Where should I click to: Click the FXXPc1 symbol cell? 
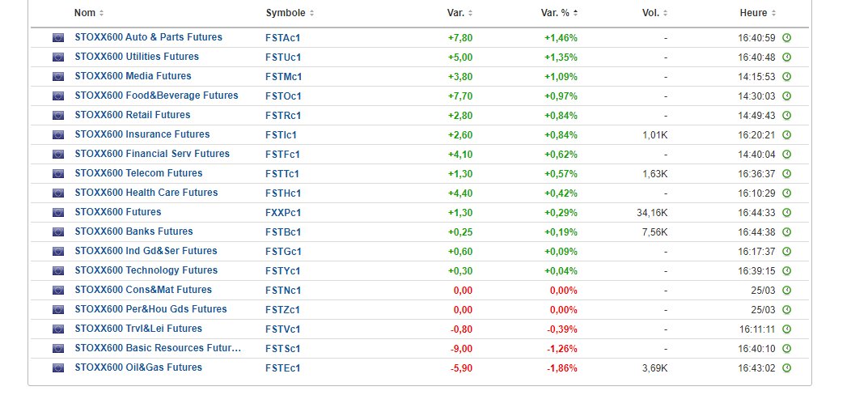(x=283, y=213)
